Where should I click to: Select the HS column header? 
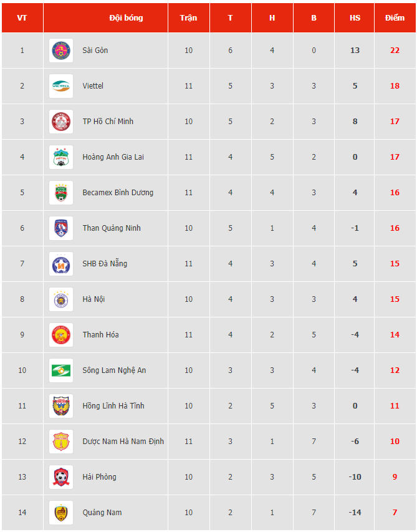coord(355,18)
